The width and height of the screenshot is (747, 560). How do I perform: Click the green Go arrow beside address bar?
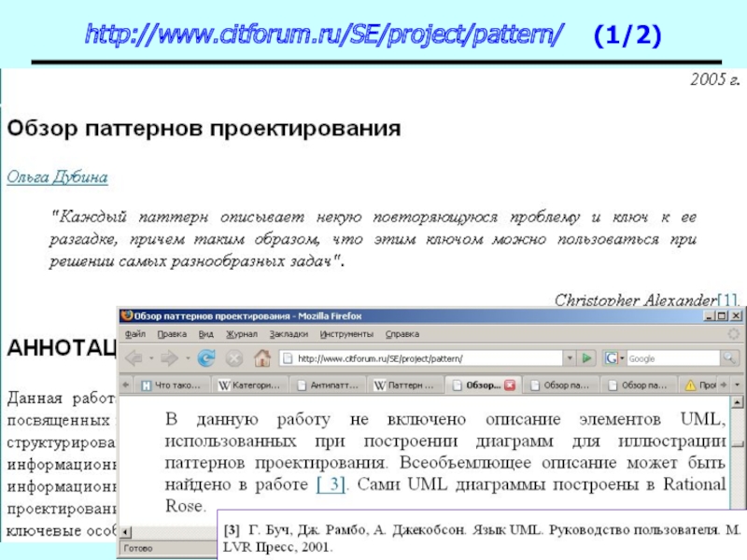[x=586, y=358]
